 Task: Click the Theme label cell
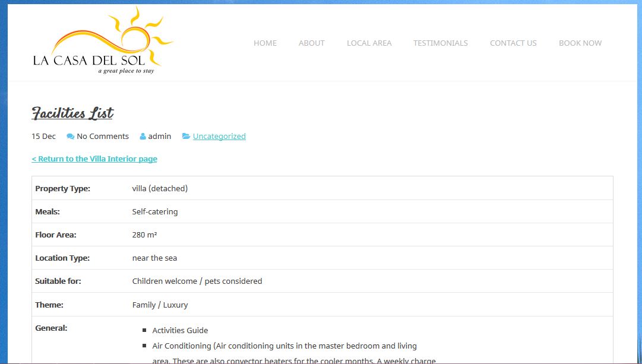[x=49, y=305]
